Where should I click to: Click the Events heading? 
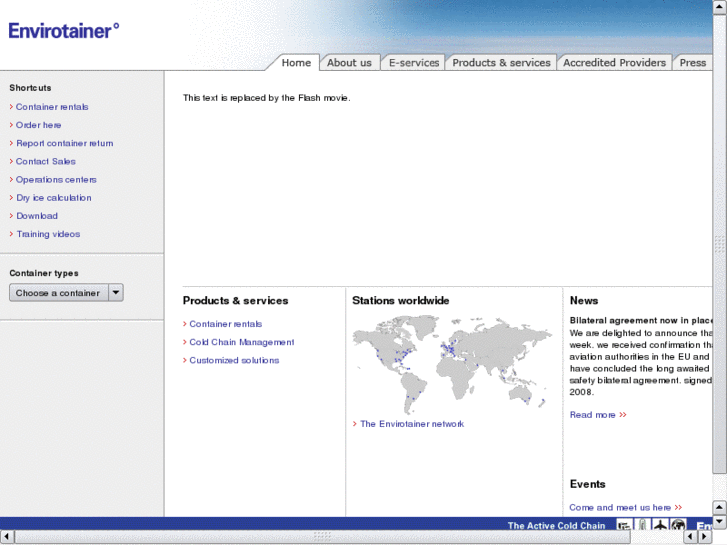(x=587, y=484)
